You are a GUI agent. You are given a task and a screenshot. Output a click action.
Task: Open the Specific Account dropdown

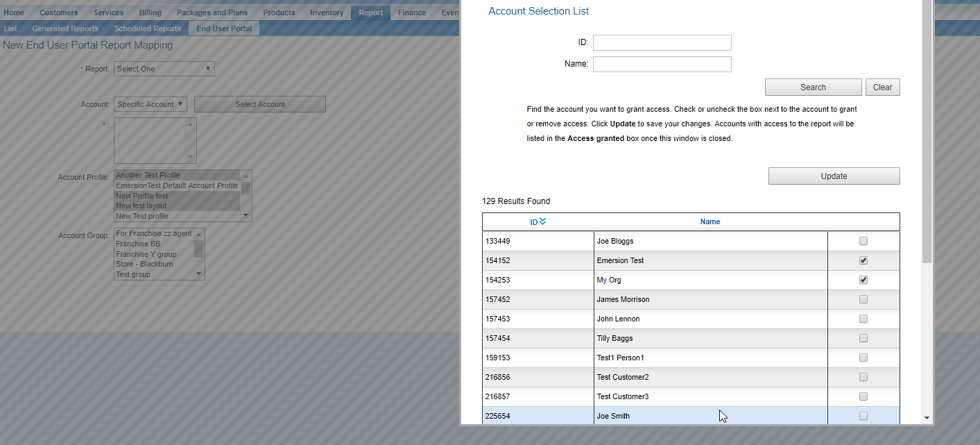coord(151,104)
